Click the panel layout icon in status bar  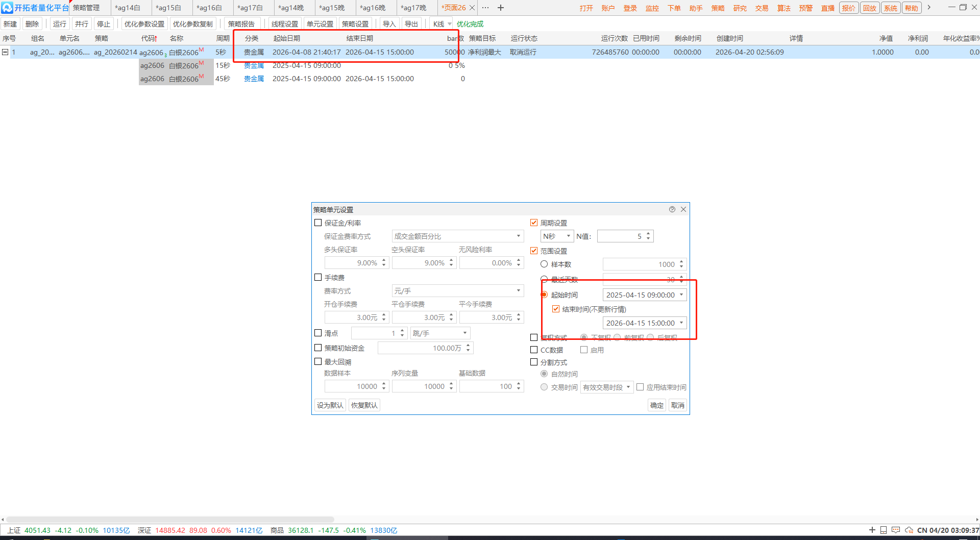pos(884,530)
